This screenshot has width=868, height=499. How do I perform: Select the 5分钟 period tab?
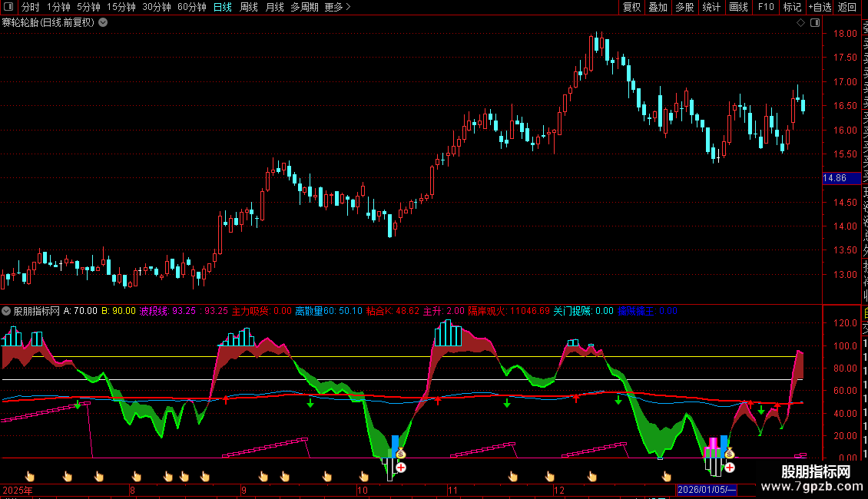[x=88, y=7]
